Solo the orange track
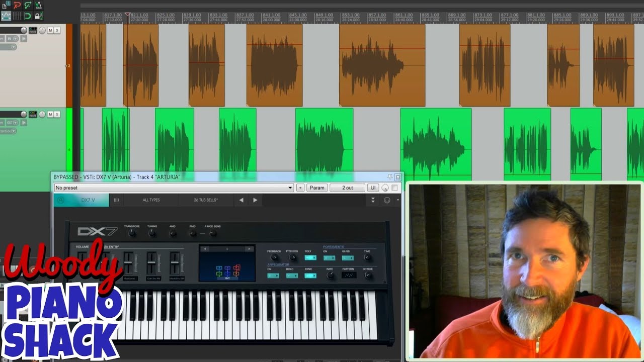644x362 pixels. 57,30
